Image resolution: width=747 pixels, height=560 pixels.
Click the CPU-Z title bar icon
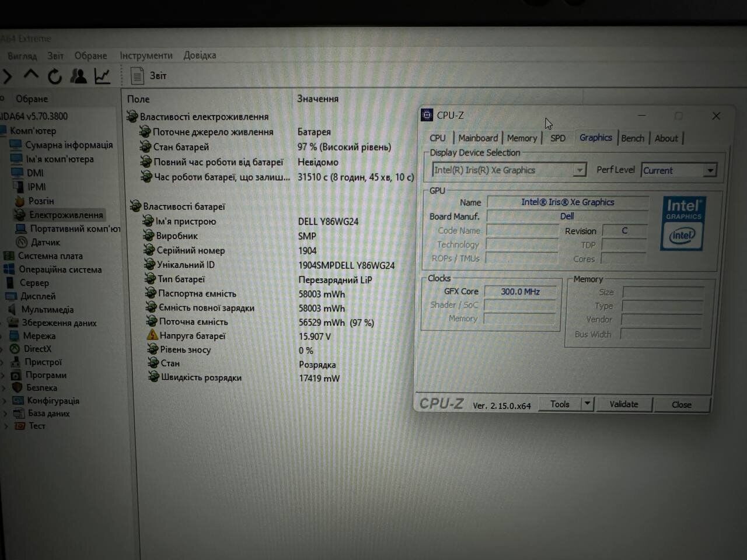tap(427, 115)
